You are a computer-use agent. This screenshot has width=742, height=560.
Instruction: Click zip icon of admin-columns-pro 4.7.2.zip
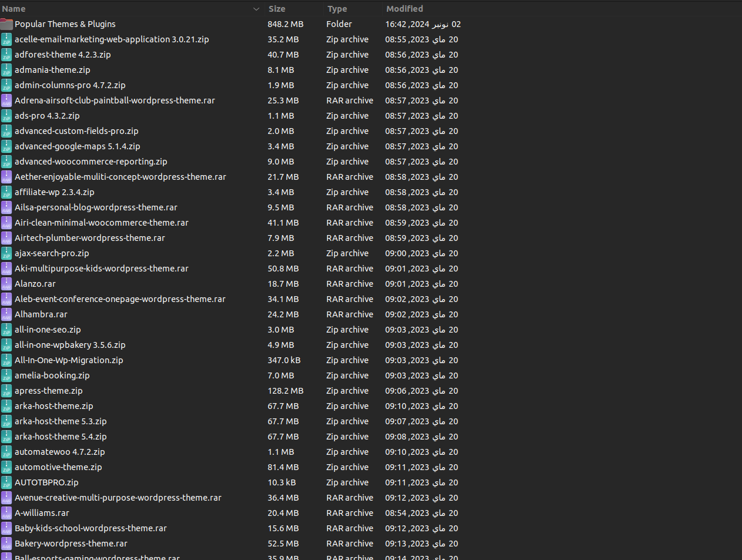pyautogui.click(x=6, y=85)
